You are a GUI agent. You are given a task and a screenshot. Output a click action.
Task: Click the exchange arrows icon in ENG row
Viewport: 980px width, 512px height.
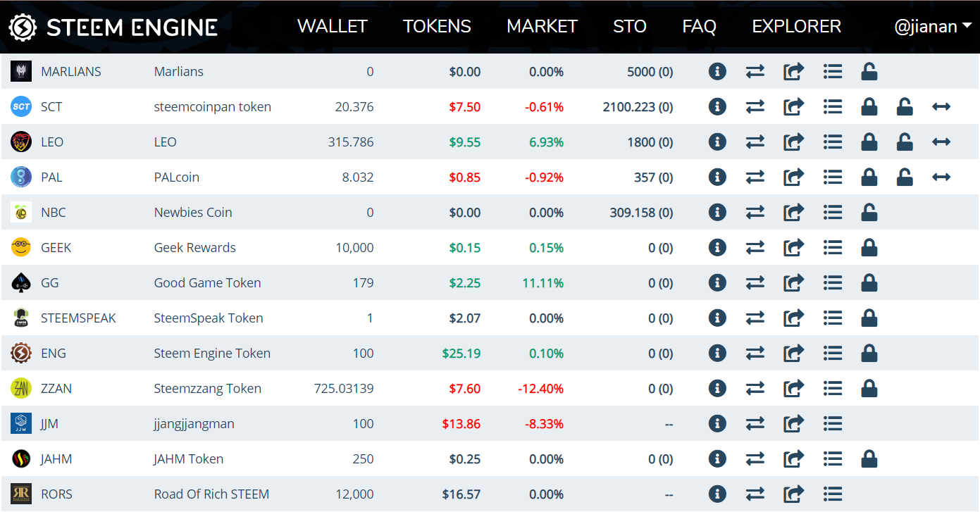[755, 354]
